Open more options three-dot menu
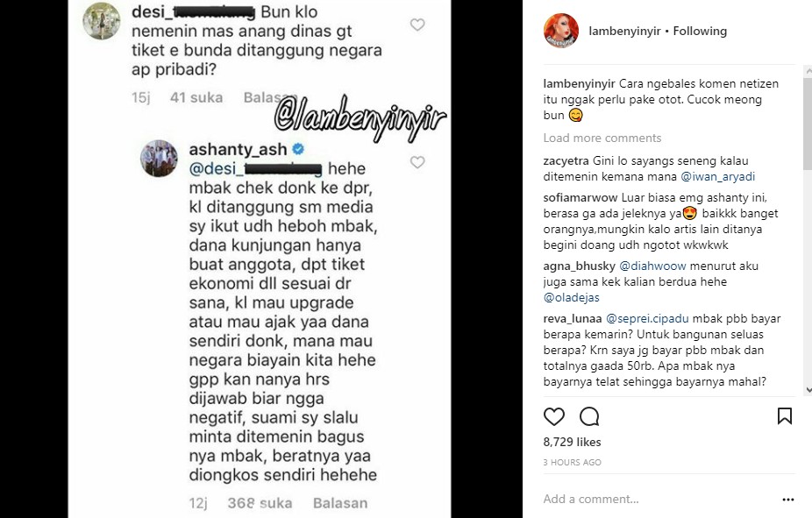 pyautogui.click(x=788, y=500)
